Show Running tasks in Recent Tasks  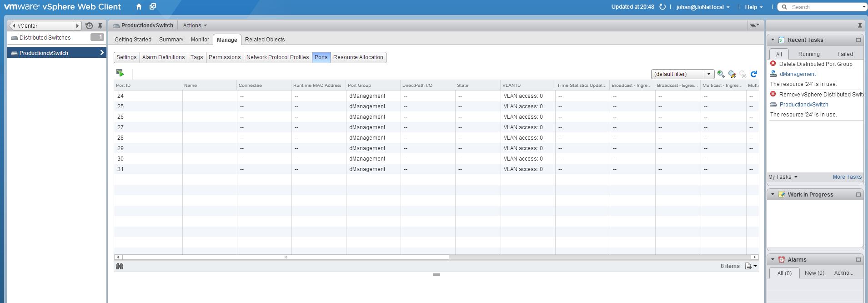click(809, 54)
